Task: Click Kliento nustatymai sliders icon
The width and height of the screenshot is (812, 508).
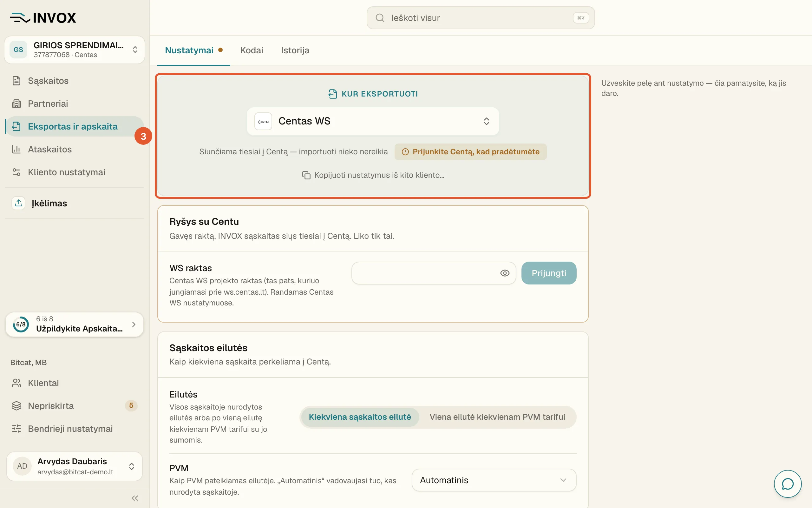Action: [16, 172]
